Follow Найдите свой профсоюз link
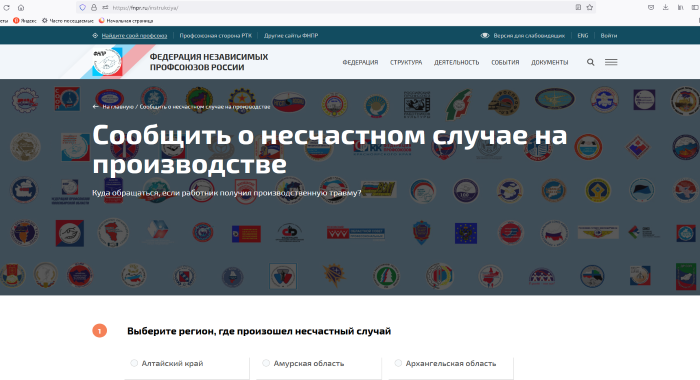This screenshot has width=700, height=380. [x=134, y=35]
